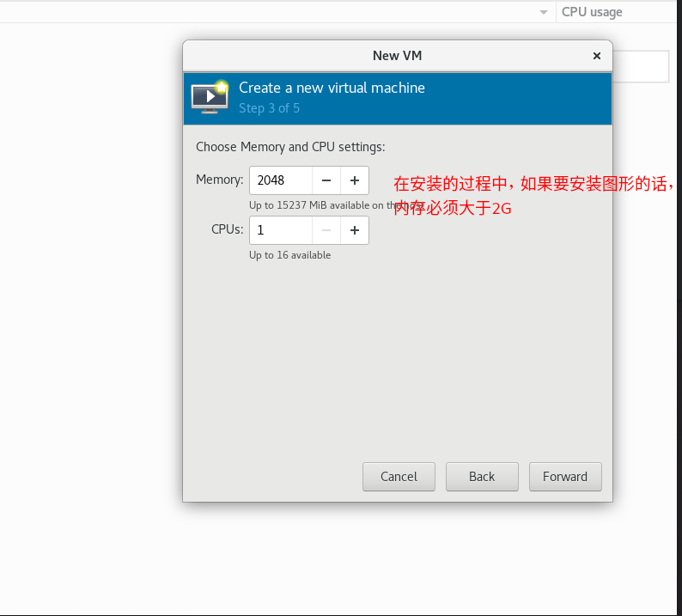
Task: Click 'Choose Memory and CPU settings:' label
Action: (x=290, y=147)
